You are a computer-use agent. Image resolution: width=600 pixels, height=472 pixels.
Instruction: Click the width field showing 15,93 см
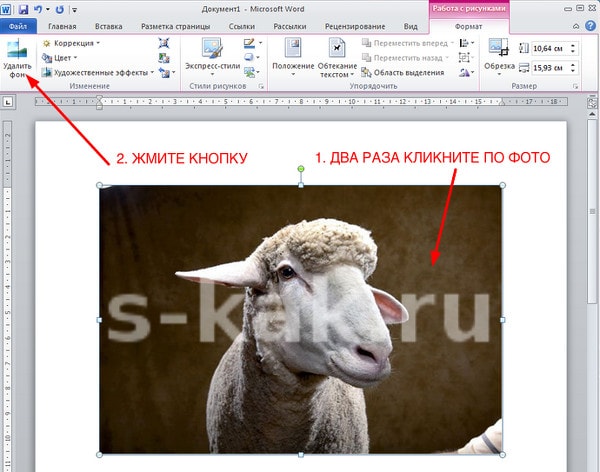coord(550,68)
